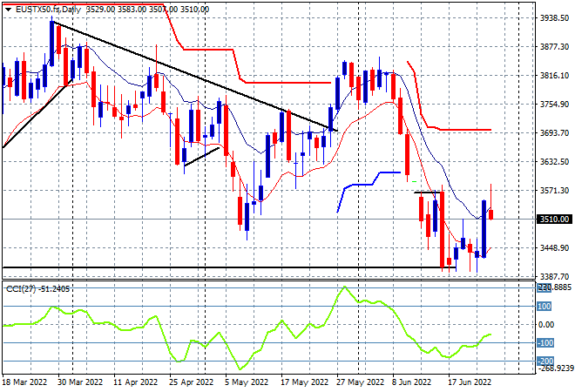Click the 3877.30 price axis label
Screen dimensions: 575x392
[554, 46]
